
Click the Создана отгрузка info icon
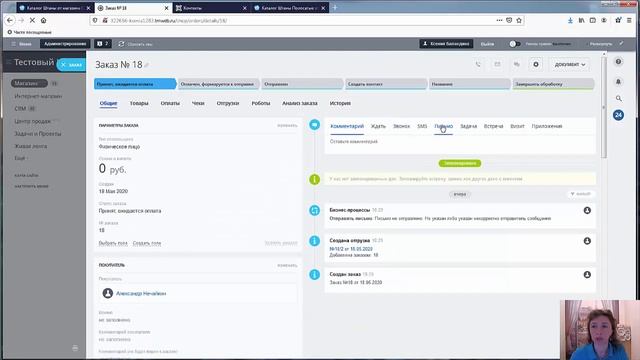(x=314, y=241)
